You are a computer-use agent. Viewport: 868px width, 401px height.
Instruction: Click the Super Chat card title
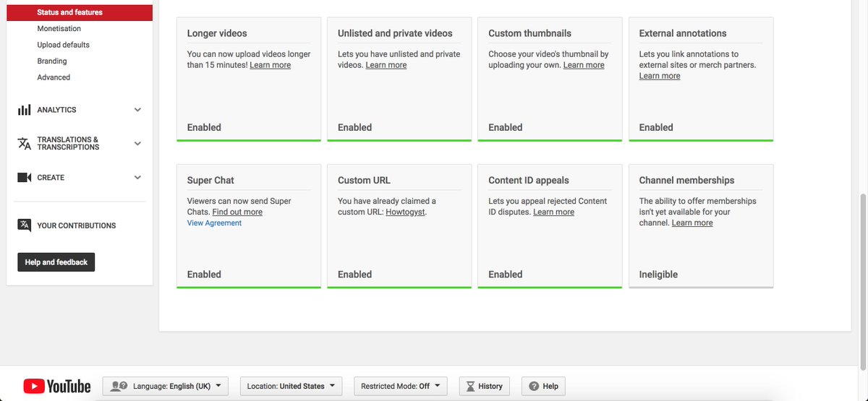[210, 181]
